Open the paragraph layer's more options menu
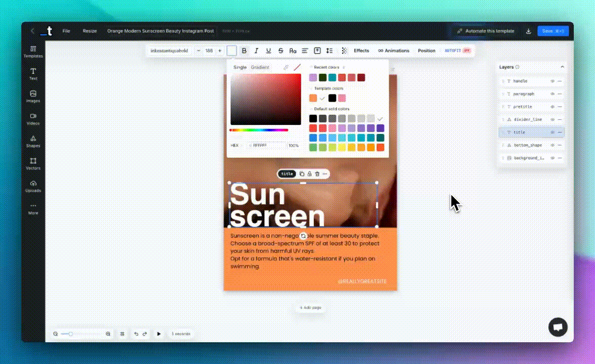The image size is (595, 364). point(560,94)
